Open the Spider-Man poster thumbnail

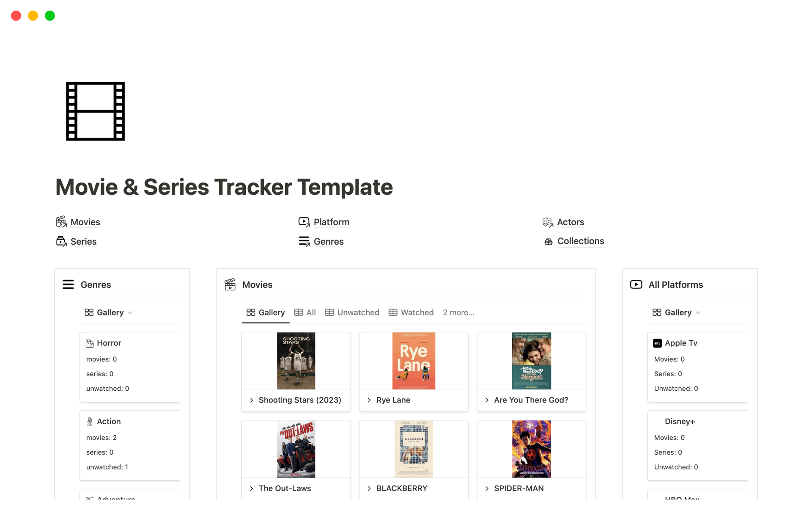pos(531,449)
